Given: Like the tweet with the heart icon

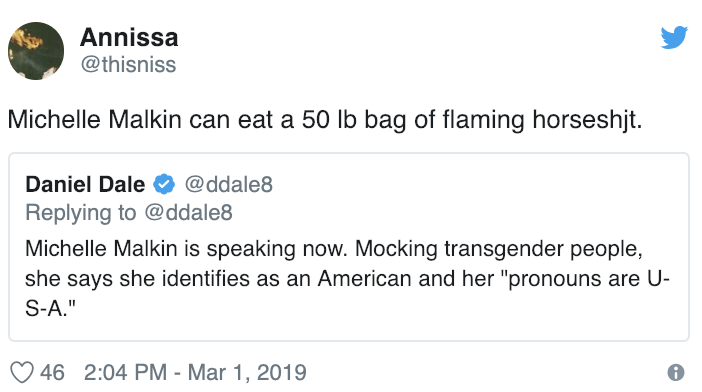Looking at the screenshot, I should [x=22, y=372].
